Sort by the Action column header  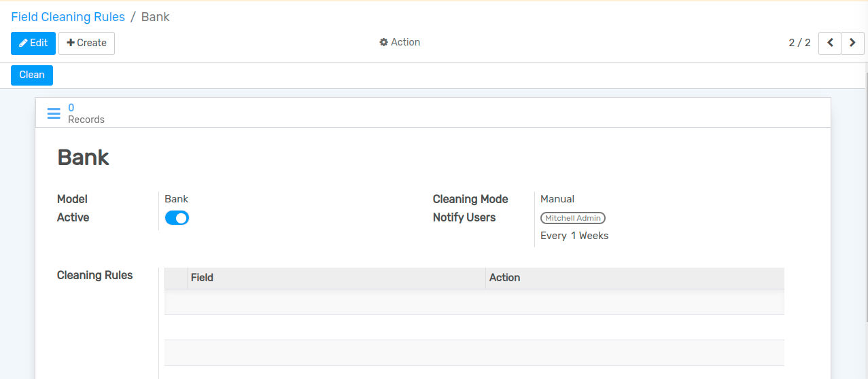click(x=504, y=278)
